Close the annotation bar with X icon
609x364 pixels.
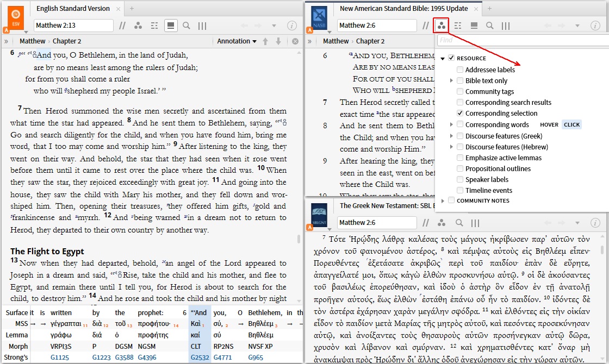[x=295, y=41]
